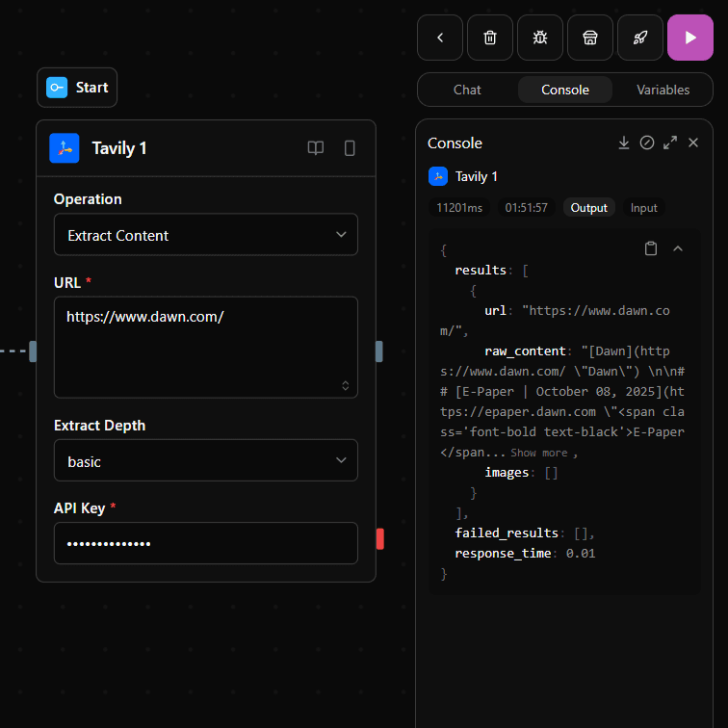The width and height of the screenshot is (728, 728).
Task: Switch to the Variables tab
Action: pyautogui.click(x=663, y=90)
